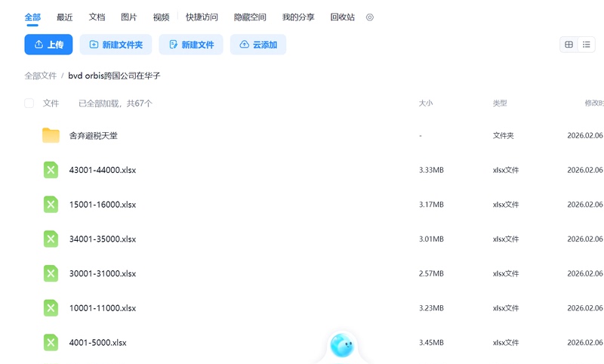Select file name 34001-35000.xlsx
The height and width of the screenshot is (364, 604).
tap(103, 239)
